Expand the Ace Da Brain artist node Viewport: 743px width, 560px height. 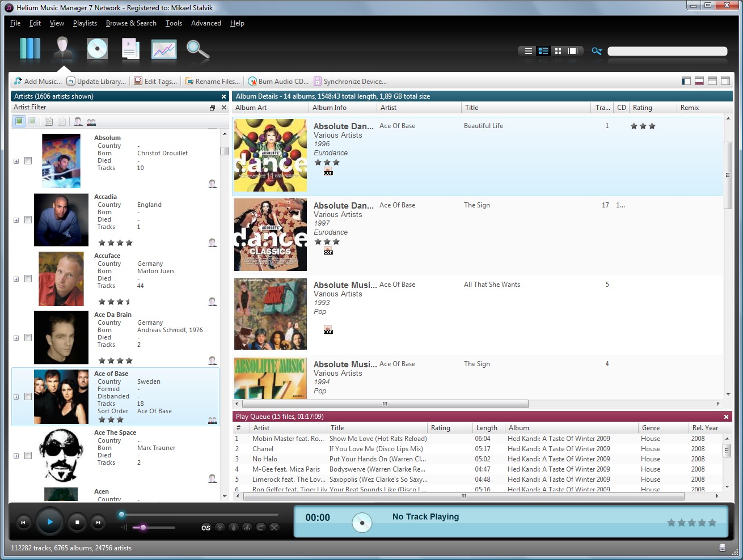tap(16, 338)
